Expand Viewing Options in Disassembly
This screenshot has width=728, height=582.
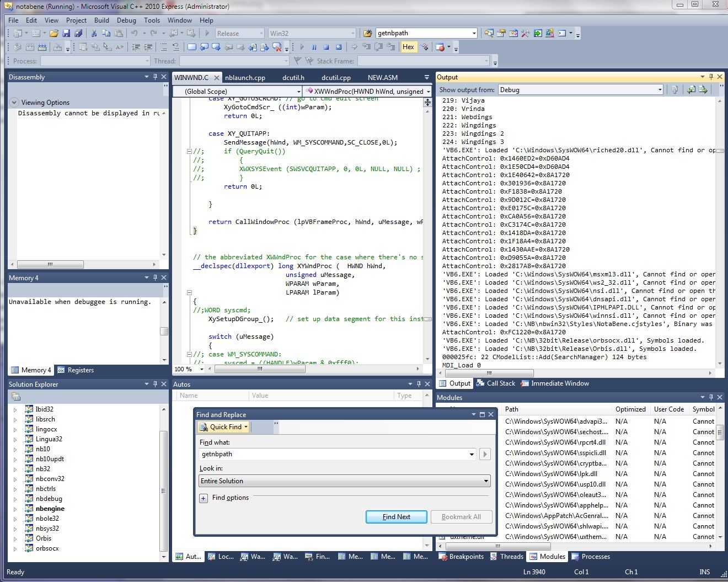[14, 102]
